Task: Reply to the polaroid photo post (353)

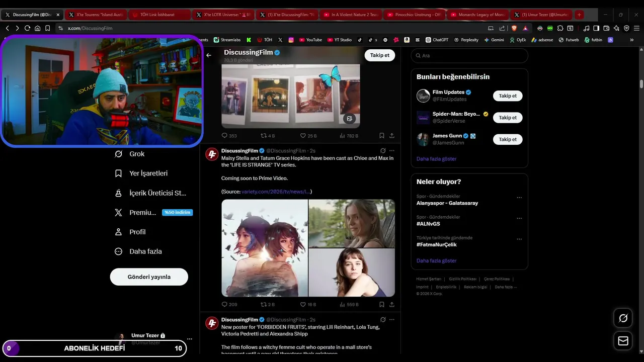Action: tap(229, 136)
